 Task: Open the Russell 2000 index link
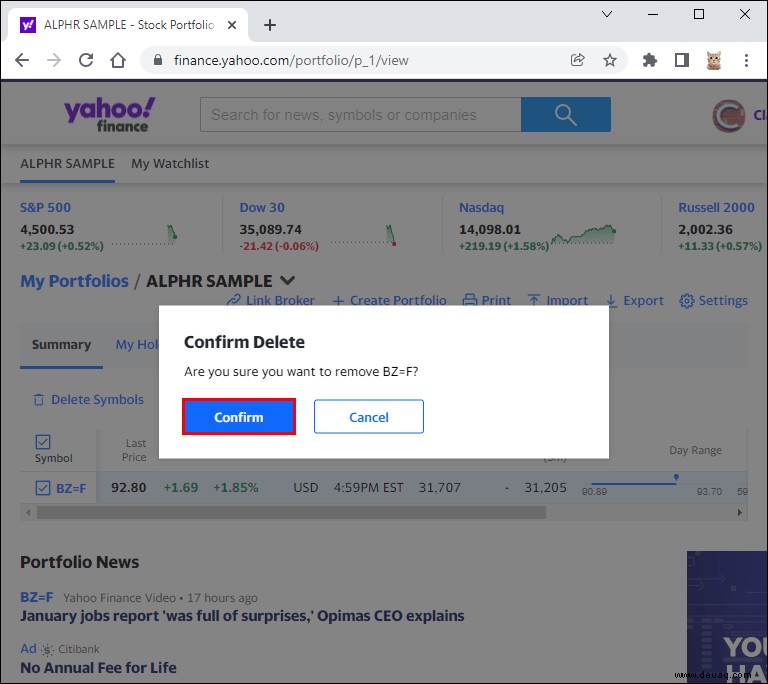tap(716, 208)
